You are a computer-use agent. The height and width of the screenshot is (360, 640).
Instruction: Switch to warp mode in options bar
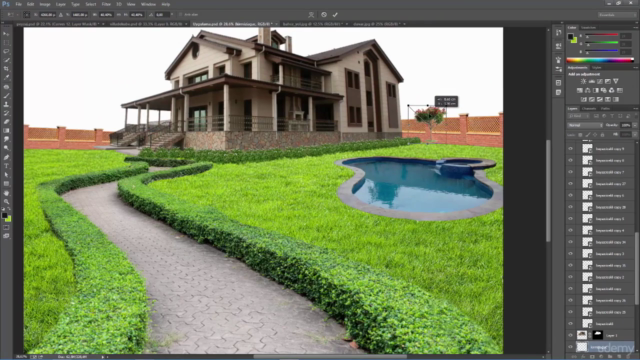(x=311, y=15)
